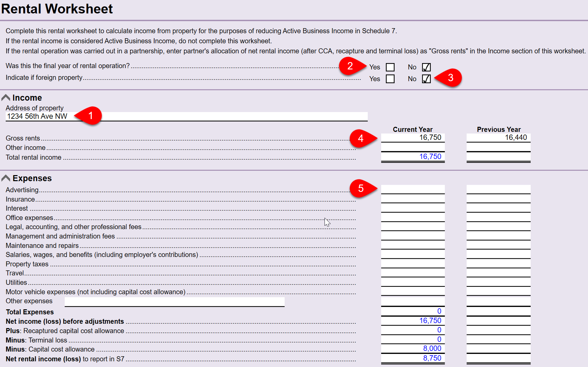Collapse the Expenses section
The width and height of the screenshot is (588, 367).
6,178
